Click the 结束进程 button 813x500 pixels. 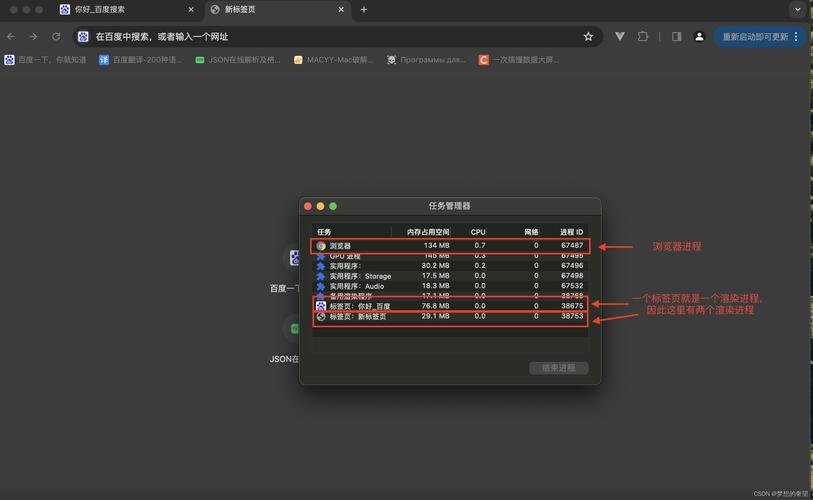pos(558,368)
